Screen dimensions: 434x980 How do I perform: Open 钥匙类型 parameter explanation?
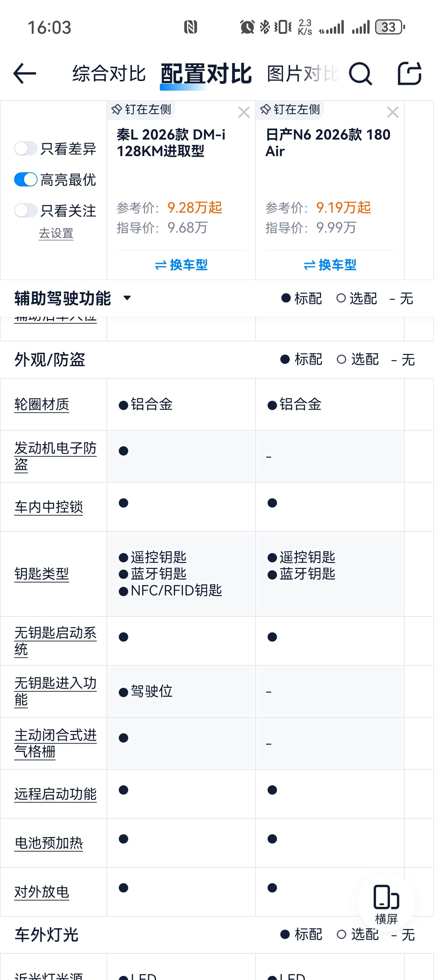click(42, 574)
